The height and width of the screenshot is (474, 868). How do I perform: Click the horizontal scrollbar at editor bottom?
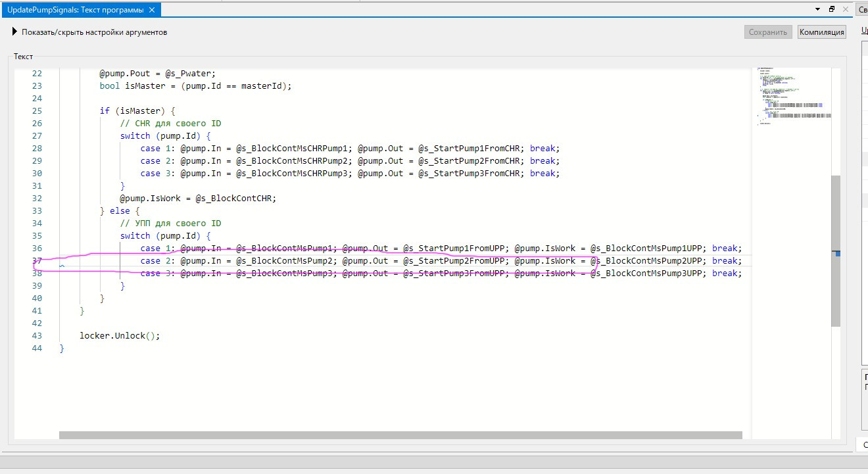tap(400, 435)
